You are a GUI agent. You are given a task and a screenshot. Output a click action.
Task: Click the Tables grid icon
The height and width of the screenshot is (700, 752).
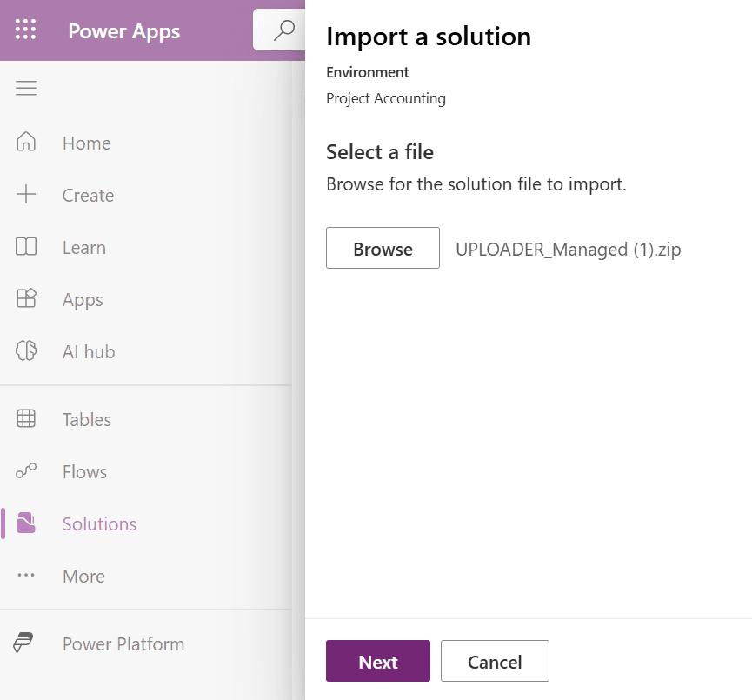click(26, 419)
